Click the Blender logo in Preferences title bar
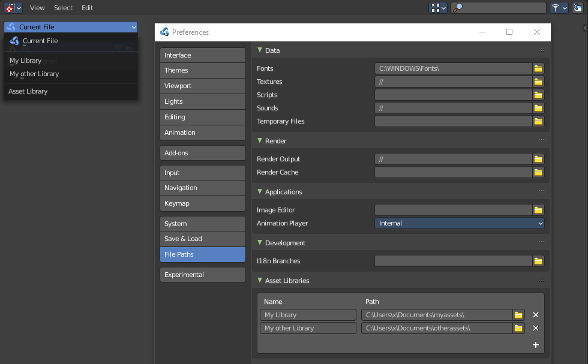The image size is (588, 364). click(164, 32)
